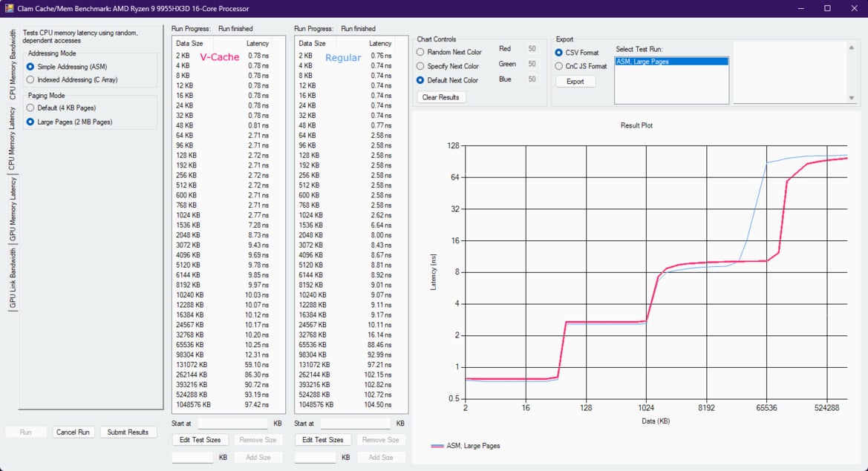Click the Green color value field
868x471 pixels.
[532, 64]
